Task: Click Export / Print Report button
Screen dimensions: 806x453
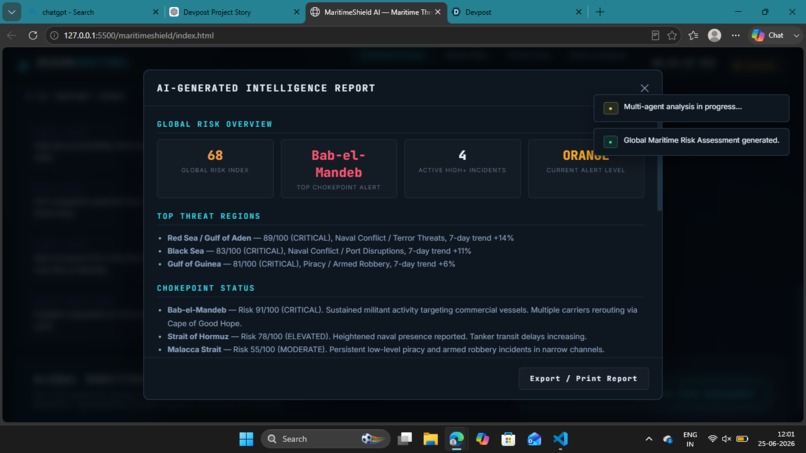Action: (x=583, y=378)
